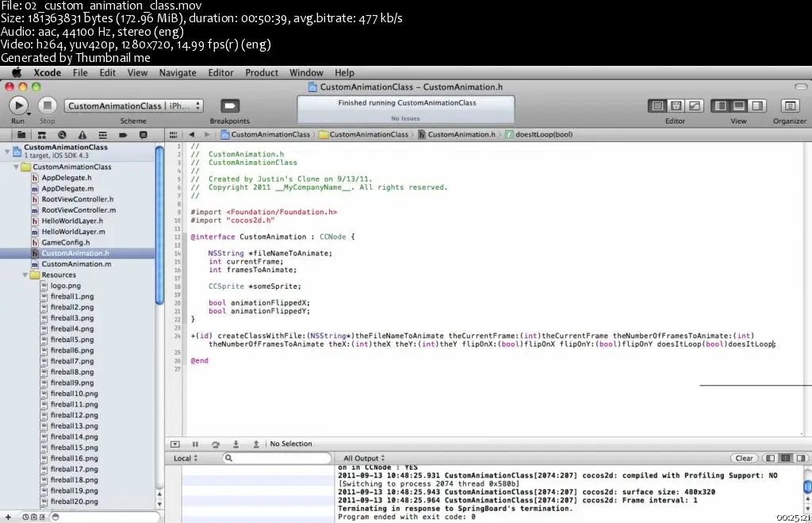Click the CustomAnimation.h breadcrumb

point(456,135)
